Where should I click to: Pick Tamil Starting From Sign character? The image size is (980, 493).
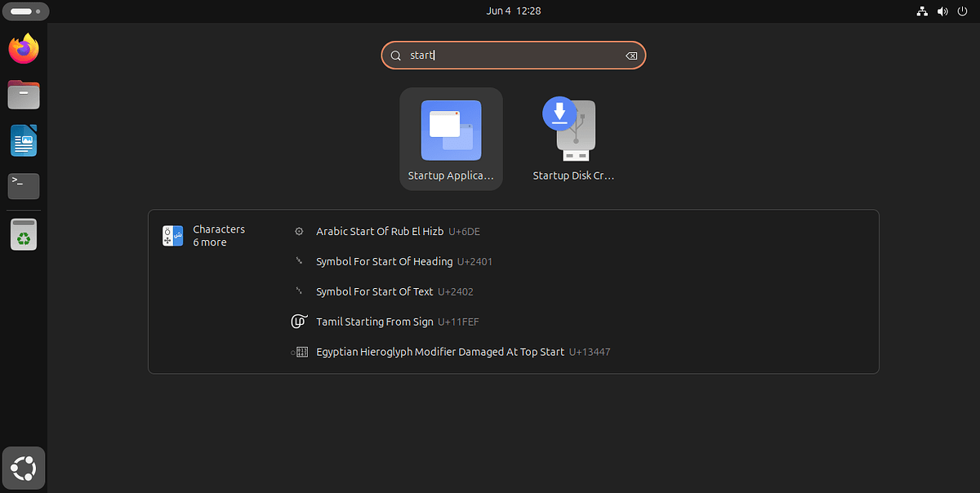pyautogui.click(x=375, y=322)
